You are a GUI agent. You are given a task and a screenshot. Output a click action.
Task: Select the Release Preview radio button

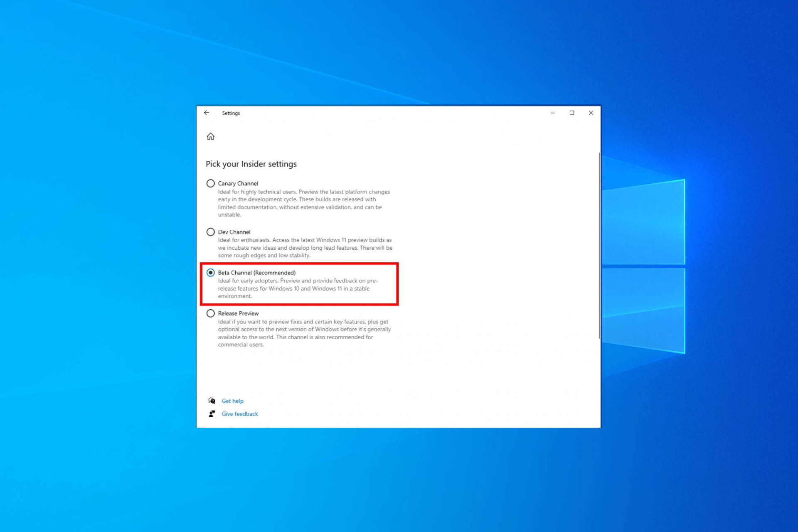211,313
